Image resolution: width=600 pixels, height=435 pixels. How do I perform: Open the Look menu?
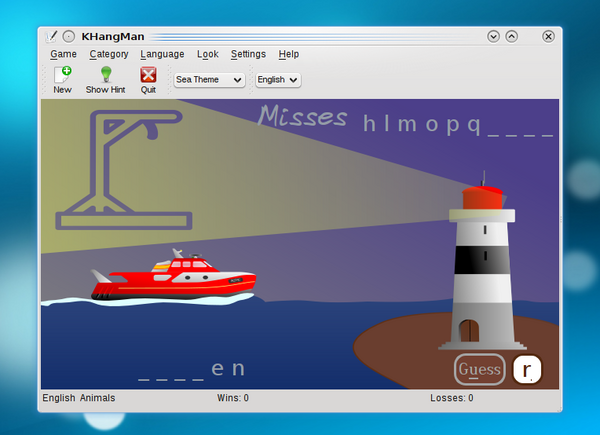[207, 54]
